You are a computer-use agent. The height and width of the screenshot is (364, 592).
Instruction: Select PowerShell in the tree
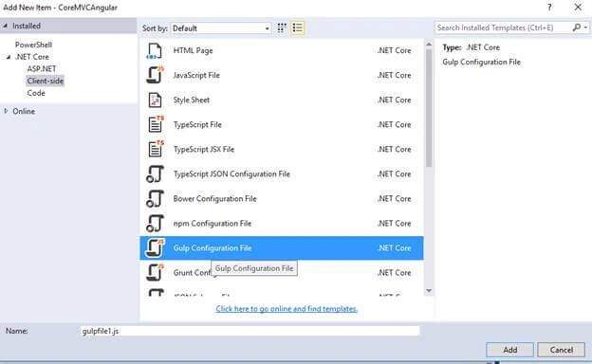(x=33, y=45)
